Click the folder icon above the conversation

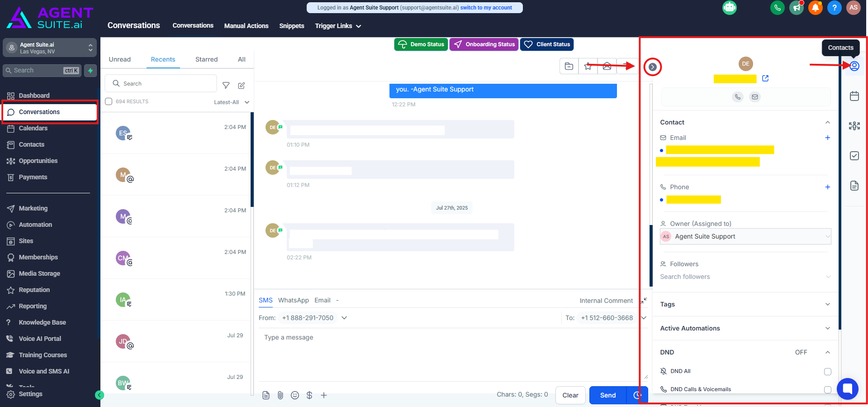click(x=569, y=67)
